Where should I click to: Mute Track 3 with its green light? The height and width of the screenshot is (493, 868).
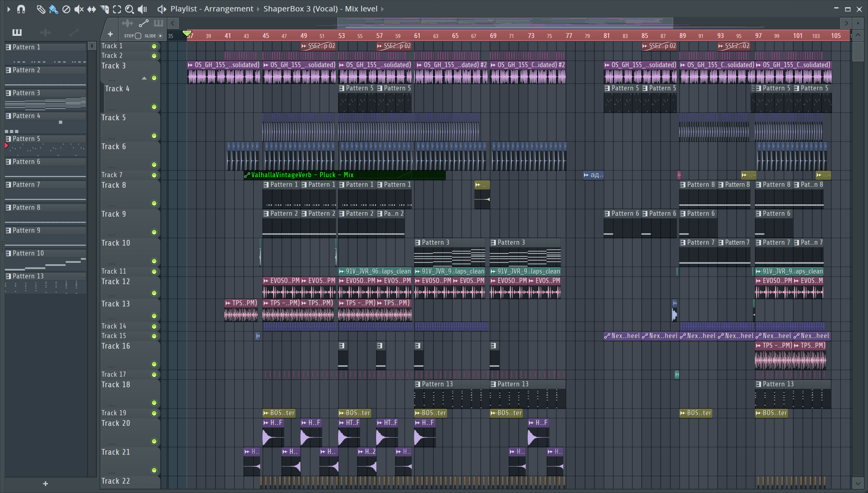pyautogui.click(x=154, y=78)
